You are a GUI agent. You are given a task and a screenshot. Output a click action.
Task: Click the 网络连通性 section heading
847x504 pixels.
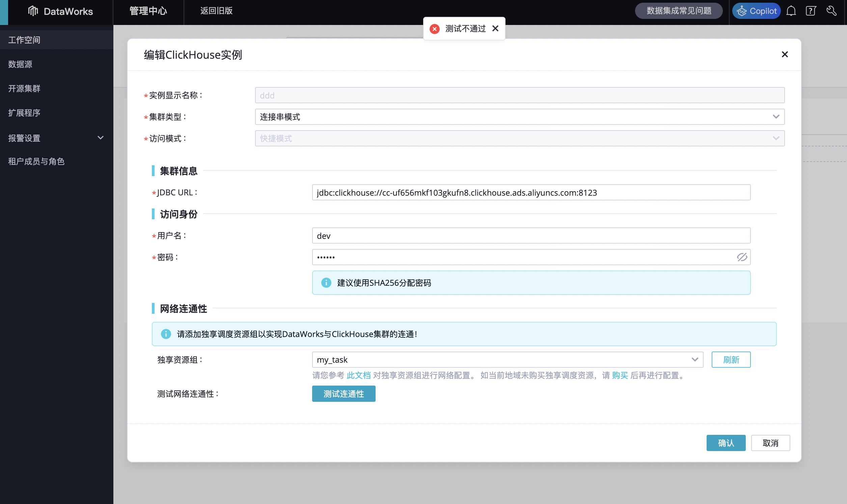click(183, 308)
